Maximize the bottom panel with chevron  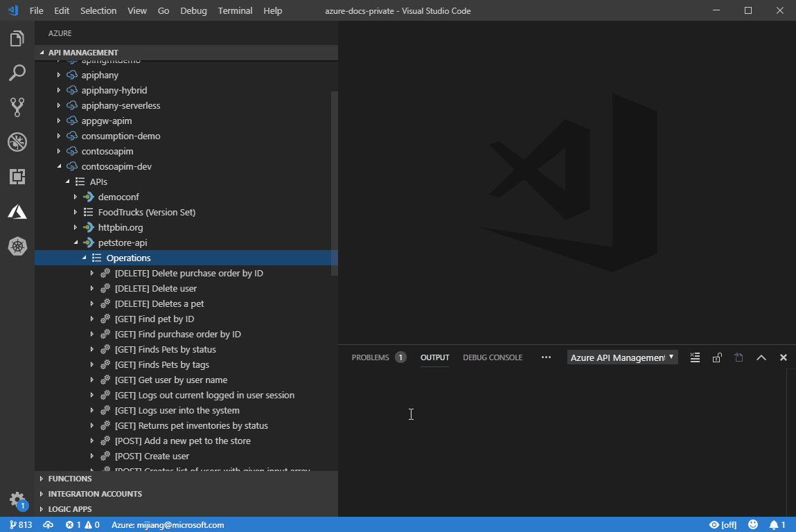761,357
